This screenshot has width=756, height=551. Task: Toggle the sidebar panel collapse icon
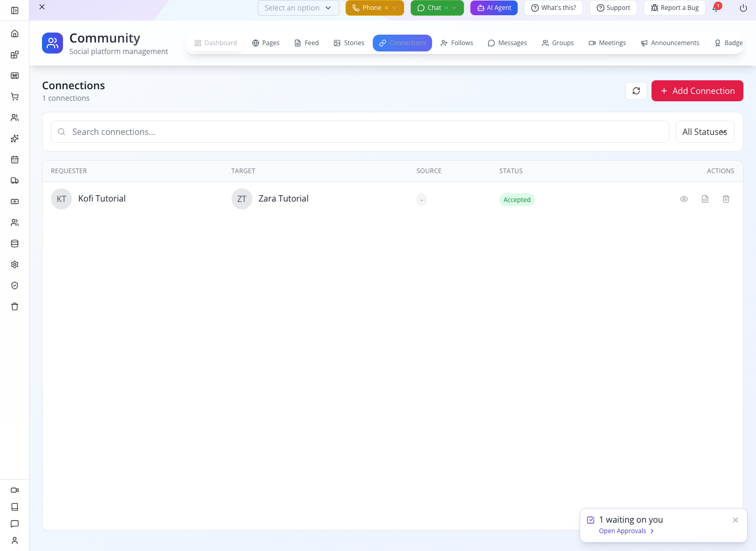click(15, 10)
